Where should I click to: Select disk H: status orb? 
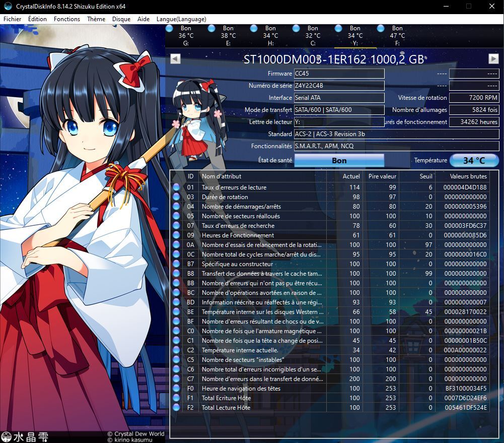(254, 28)
